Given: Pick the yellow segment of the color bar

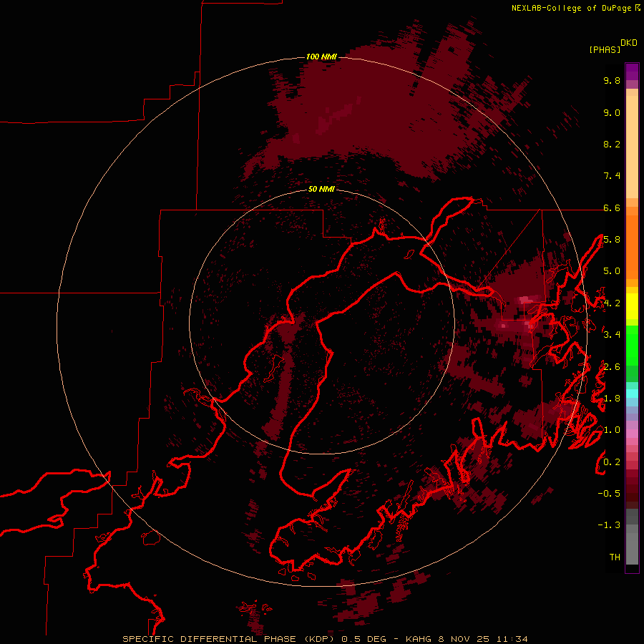Looking at the screenshot, I should [632, 306].
